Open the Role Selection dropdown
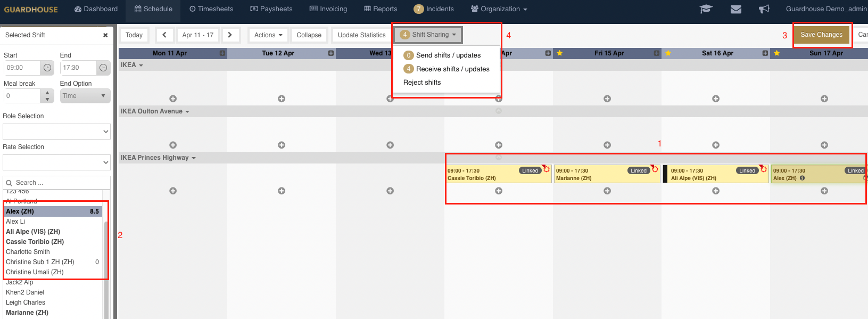This screenshot has width=868, height=319. click(56, 132)
